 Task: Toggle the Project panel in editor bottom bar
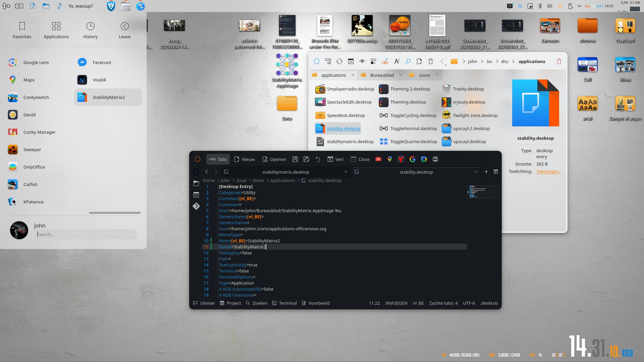click(x=230, y=303)
